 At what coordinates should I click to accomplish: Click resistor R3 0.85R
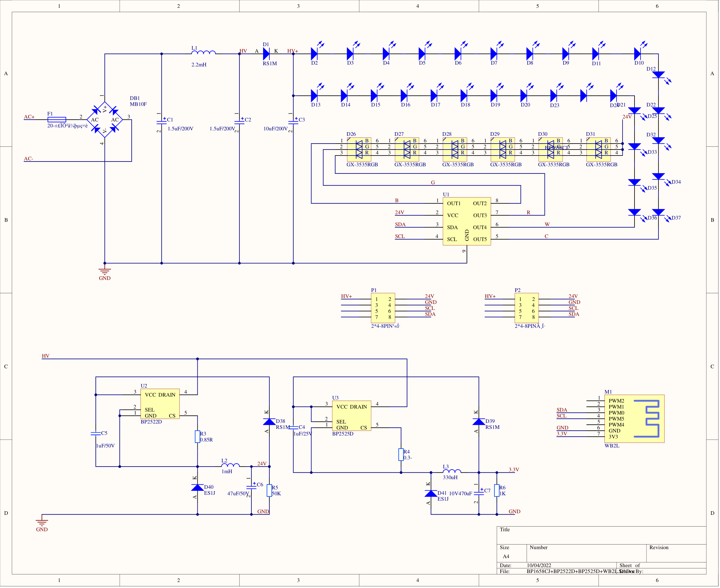198,437
